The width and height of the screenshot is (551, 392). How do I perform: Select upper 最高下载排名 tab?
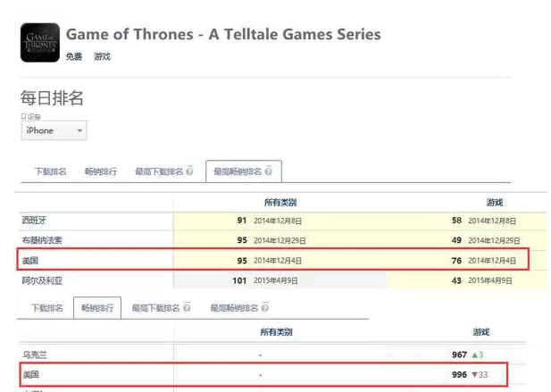coord(159,171)
